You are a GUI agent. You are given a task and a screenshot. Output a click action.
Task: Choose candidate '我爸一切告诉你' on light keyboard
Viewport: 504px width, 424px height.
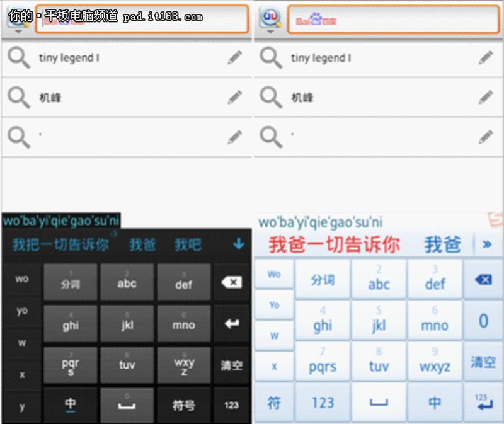pyautogui.click(x=335, y=244)
